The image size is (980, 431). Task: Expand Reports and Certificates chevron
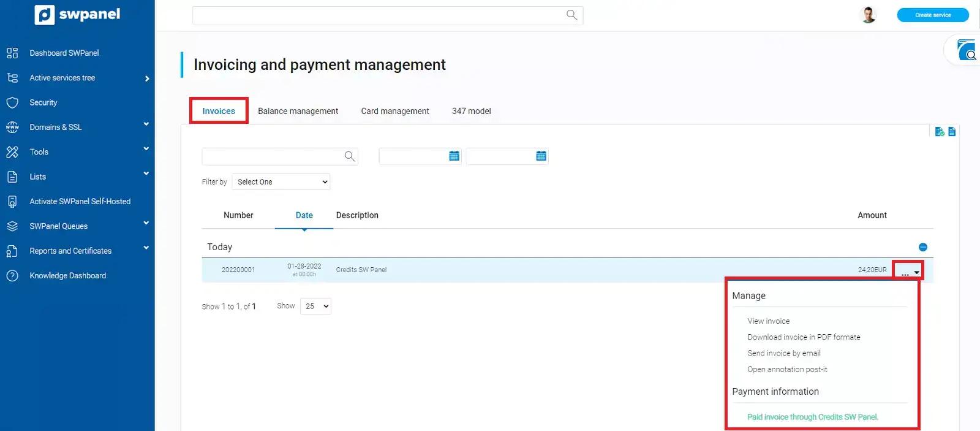pyautogui.click(x=146, y=248)
